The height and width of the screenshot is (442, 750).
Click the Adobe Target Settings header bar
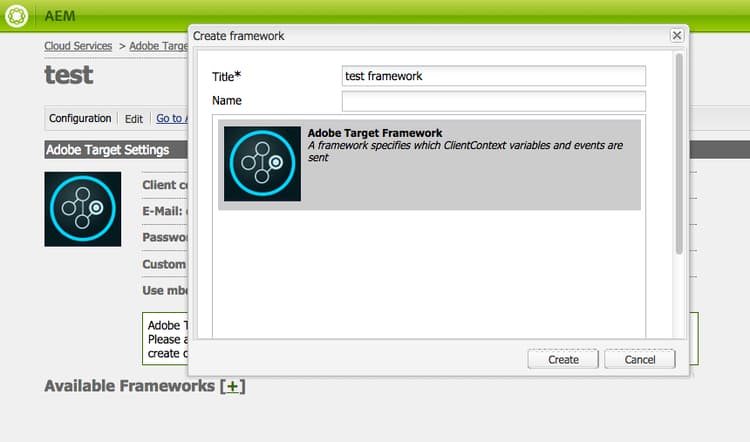[x=116, y=150]
